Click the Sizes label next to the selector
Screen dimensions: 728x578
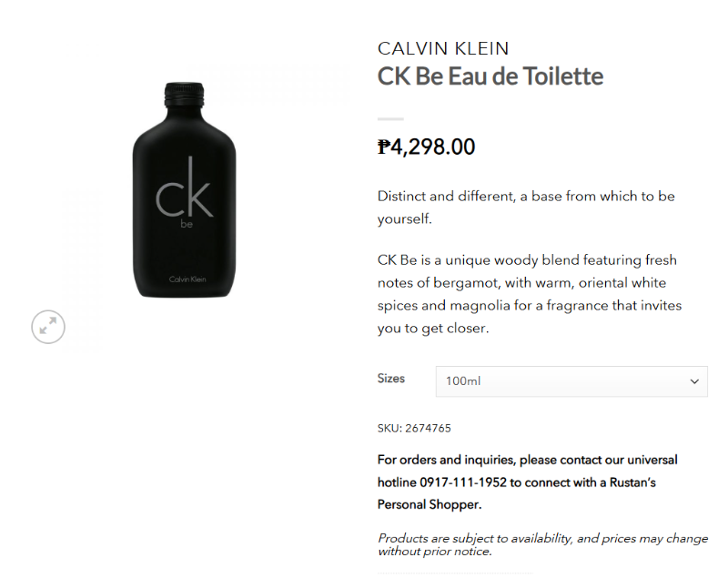391,379
